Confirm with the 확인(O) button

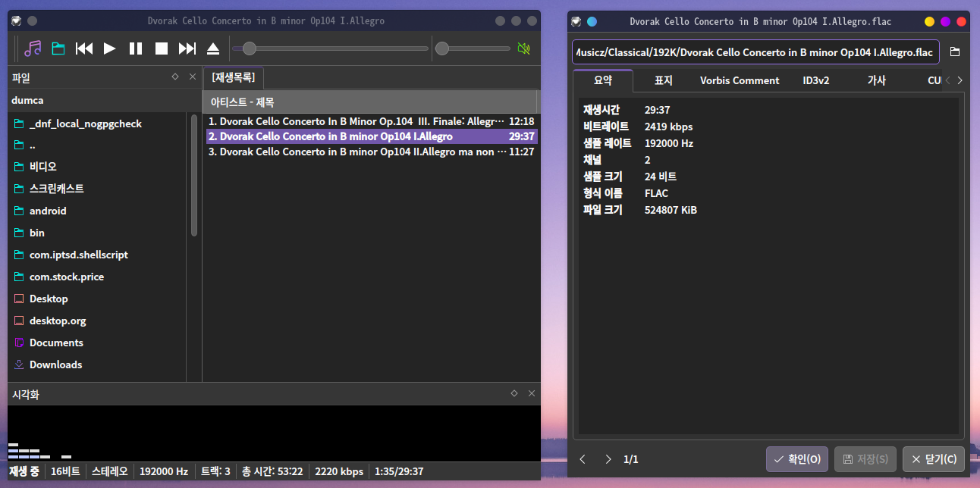coord(797,459)
